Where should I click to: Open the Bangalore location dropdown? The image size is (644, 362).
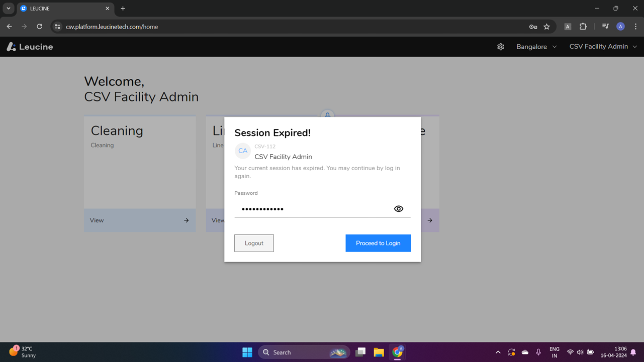pyautogui.click(x=536, y=46)
